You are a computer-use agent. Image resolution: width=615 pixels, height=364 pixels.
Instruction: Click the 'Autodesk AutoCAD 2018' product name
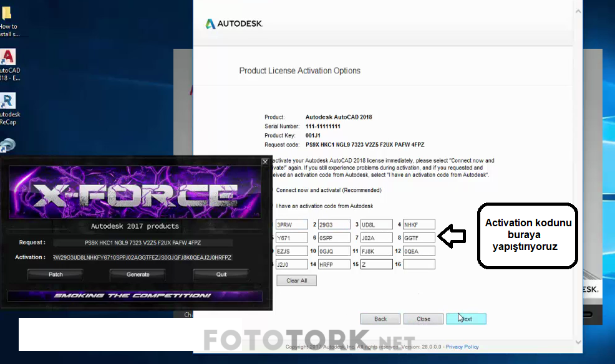tap(339, 117)
